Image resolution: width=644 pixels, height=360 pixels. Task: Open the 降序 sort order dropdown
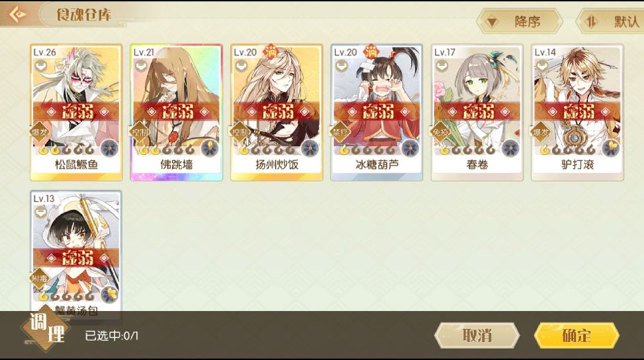coord(520,21)
